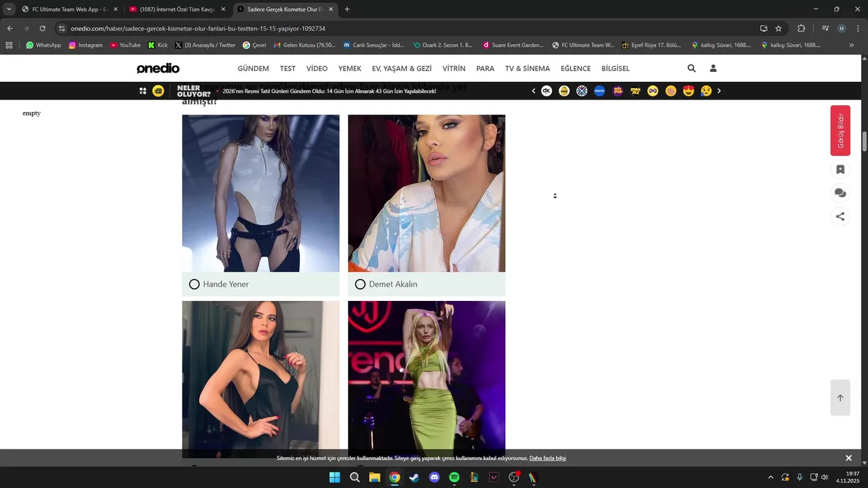The height and width of the screenshot is (488, 868).
Task: Click the page vertical scrollbar thumb
Action: (x=865, y=142)
